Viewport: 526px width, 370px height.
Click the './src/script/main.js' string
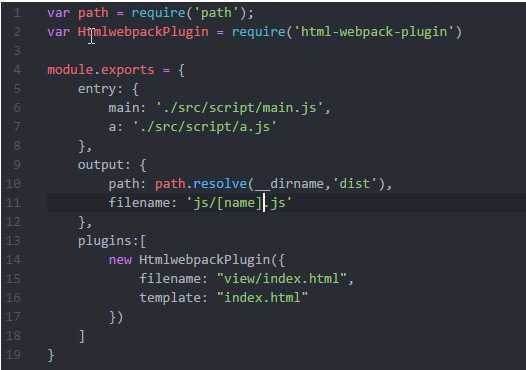click(x=240, y=108)
